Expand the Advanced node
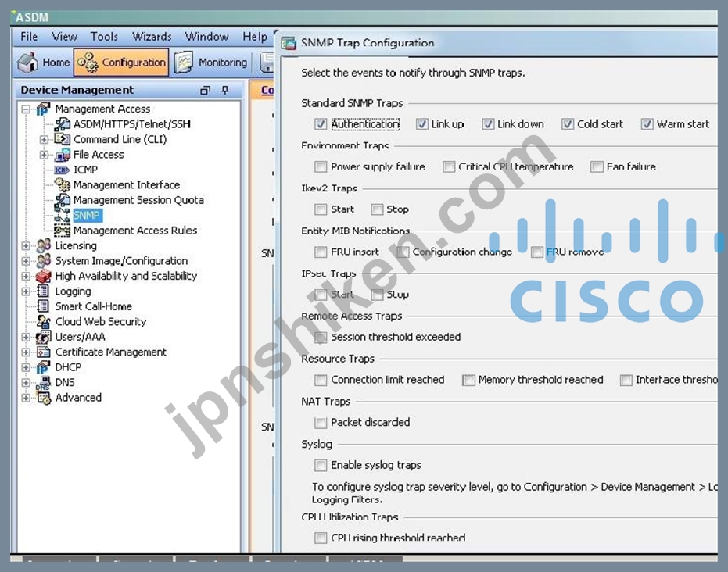Viewport: 728px width, 572px height. tap(26, 398)
